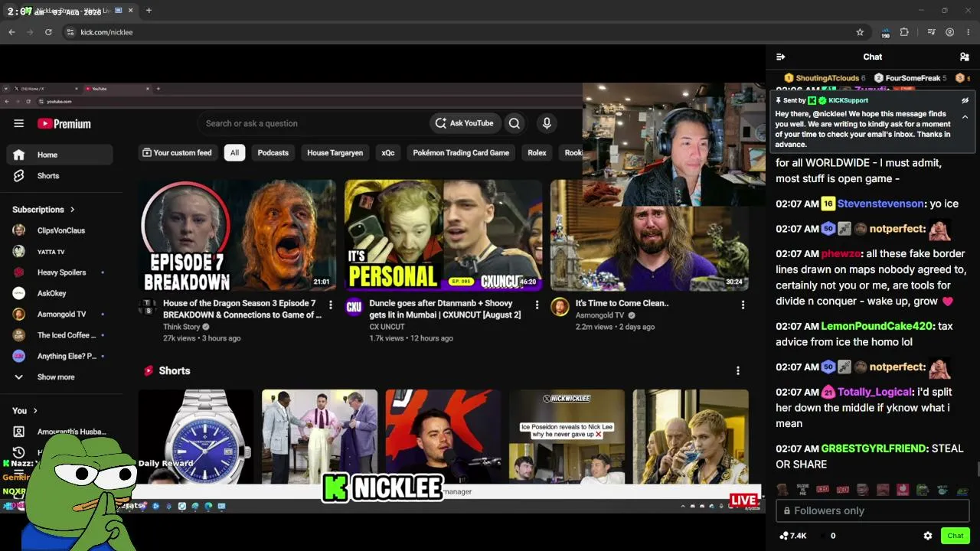980x551 pixels.
Task: Select the Rolex filter chip
Action: point(537,153)
